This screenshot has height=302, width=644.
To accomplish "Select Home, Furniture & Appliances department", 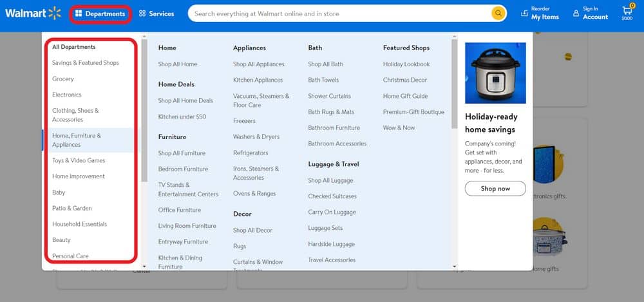I will pyautogui.click(x=77, y=140).
